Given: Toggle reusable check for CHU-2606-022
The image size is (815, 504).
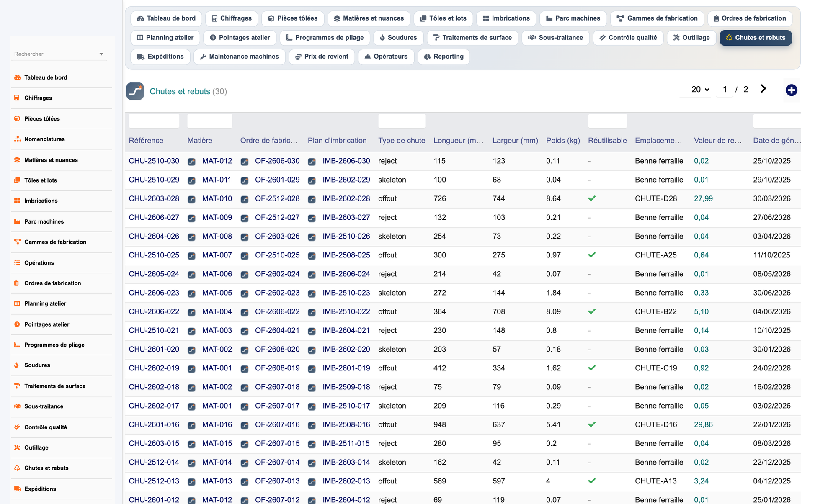Looking at the screenshot, I should [592, 311].
